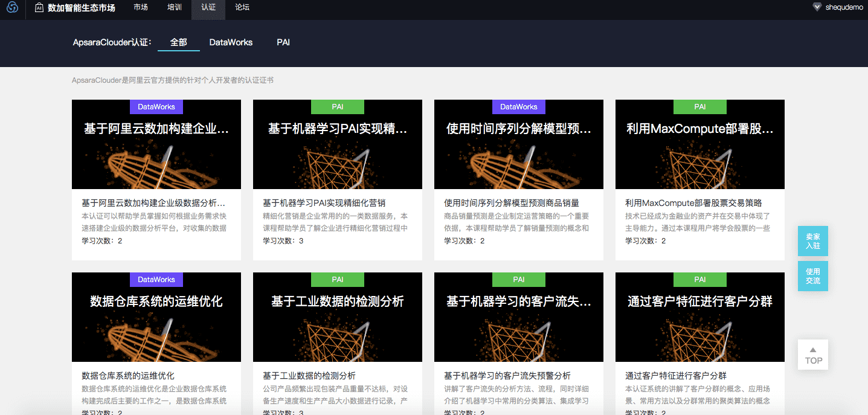Click description starting 公司产品频繁出现包装产品

point(335,394)
